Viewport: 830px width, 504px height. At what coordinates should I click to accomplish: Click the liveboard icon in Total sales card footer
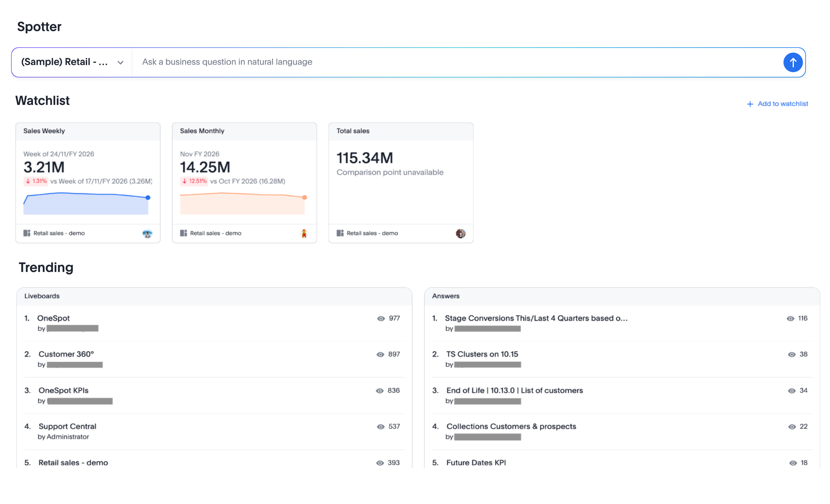(340, 233)
